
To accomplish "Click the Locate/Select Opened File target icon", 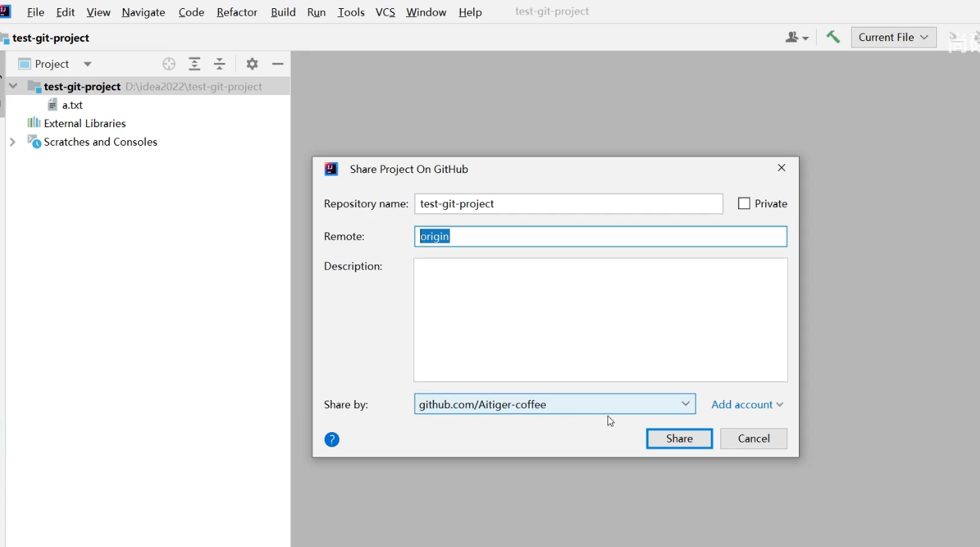I will (x=169, y=64).
